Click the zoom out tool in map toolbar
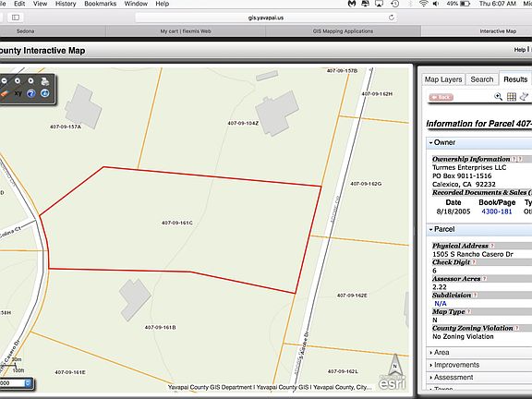 4,81
